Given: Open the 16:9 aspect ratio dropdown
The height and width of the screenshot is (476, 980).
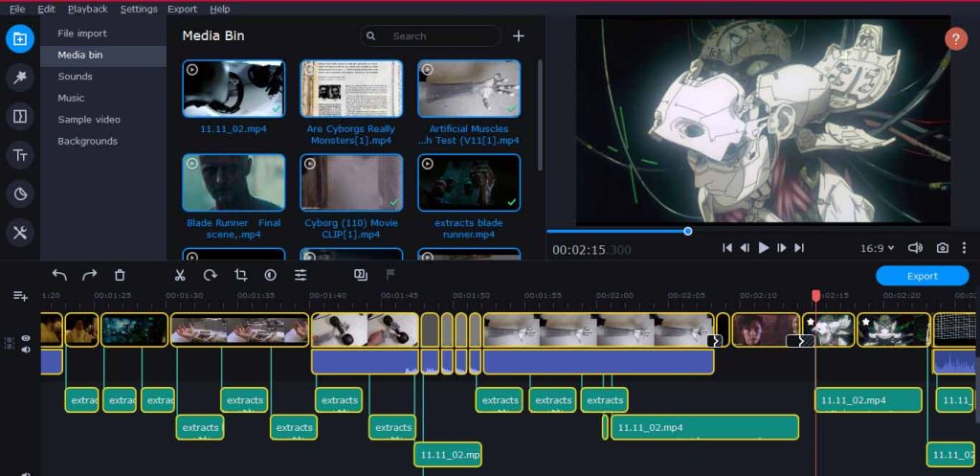Looking at the screenshot, I should point(877,248).
